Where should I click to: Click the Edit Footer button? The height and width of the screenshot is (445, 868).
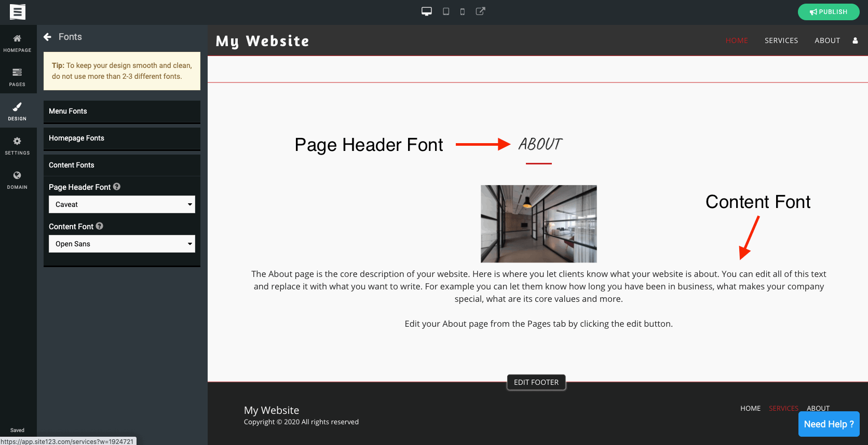[536, 382]
